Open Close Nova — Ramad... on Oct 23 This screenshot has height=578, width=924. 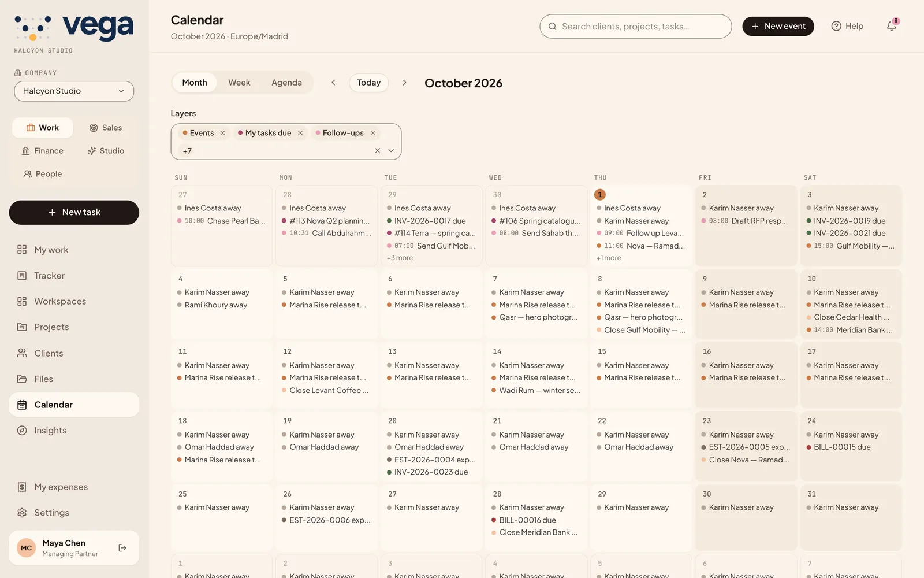pyautogui.click(x=745, y=460)
